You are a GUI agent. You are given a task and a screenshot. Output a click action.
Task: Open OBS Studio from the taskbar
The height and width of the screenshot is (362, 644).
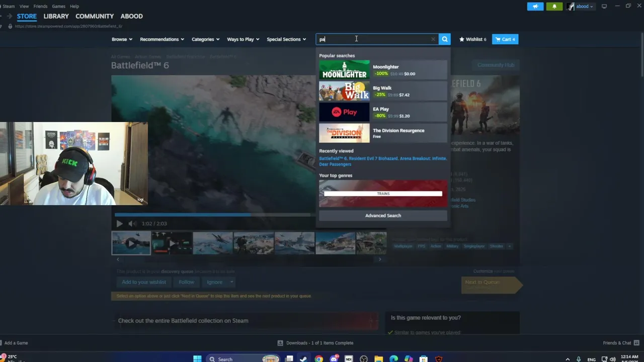point(364,359)
